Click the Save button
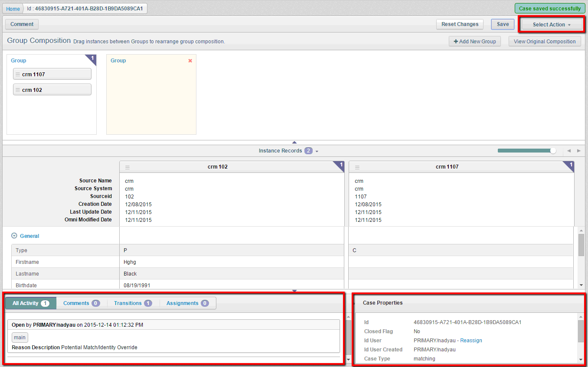The image size is (588, 367). [x=503, y=24]
